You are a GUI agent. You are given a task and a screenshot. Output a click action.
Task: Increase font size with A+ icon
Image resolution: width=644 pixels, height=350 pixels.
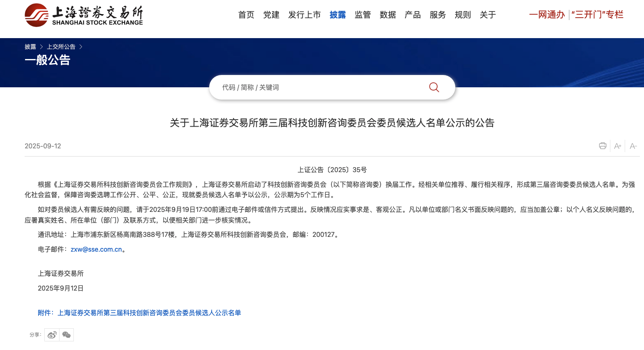tap(618, 146)
